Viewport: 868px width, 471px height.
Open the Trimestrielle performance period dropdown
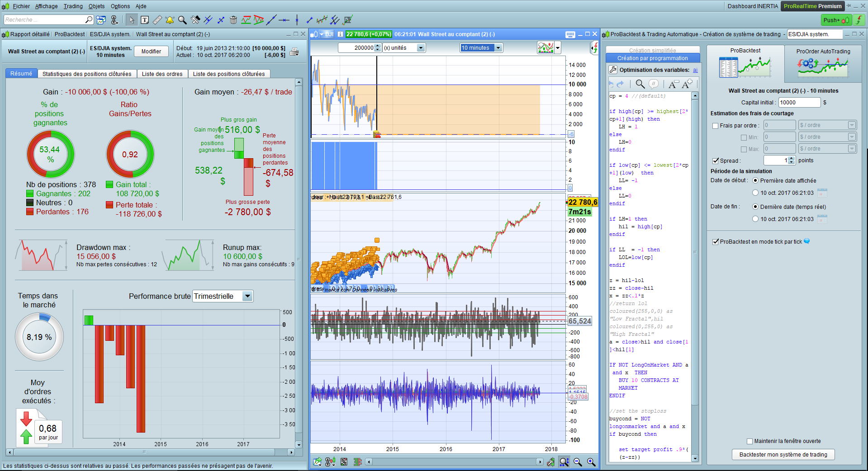(247, 296)
